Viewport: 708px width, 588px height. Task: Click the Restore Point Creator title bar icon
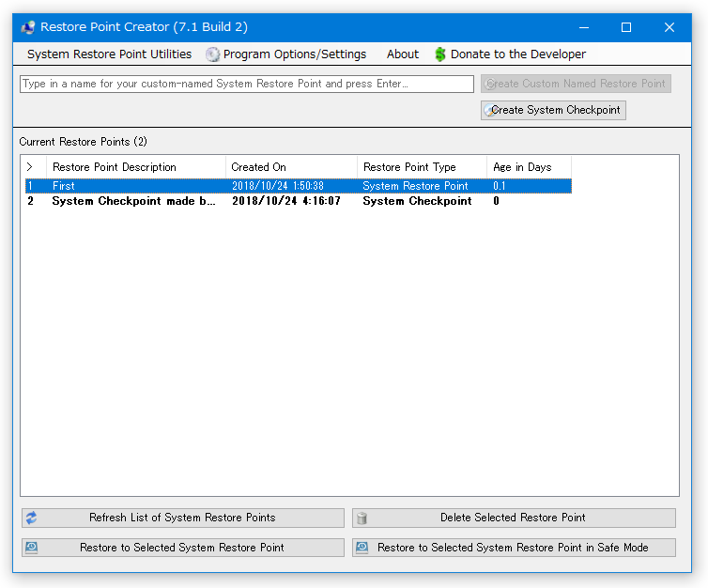pyautogui.click(x=28, y=27)
